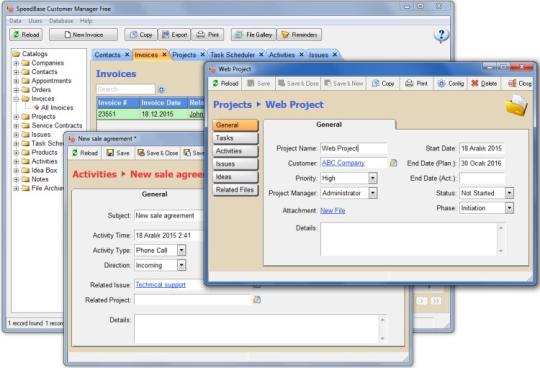The image size is (540, 368).
Task: Select the Issues section button in Web Project
Action: (x=235, y=164)
